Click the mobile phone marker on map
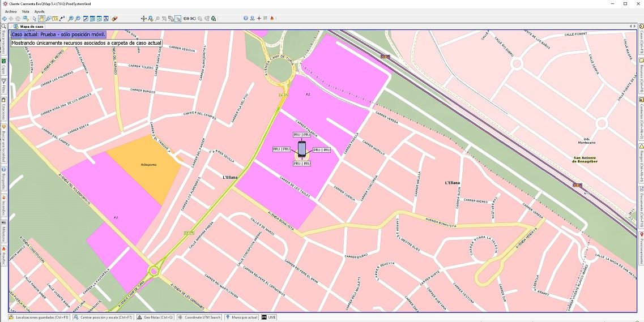This screenshot has height=322, width=644. click(301, 149)
